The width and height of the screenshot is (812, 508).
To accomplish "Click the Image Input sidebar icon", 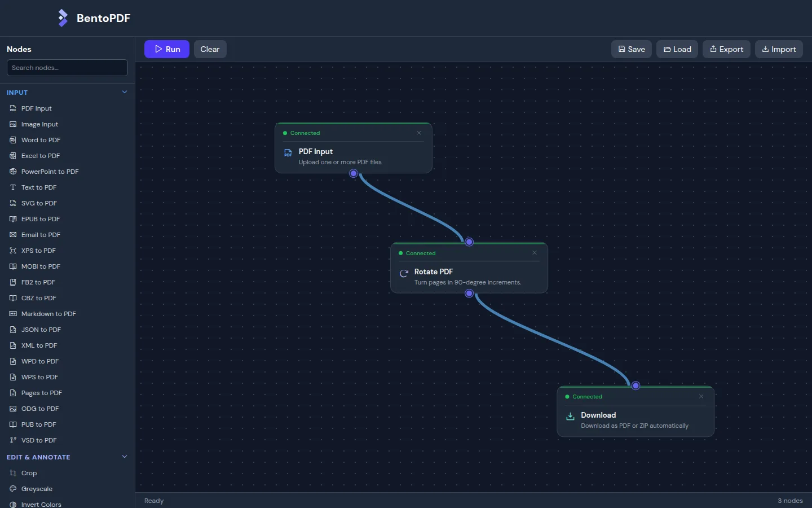I will click(13, 124).
